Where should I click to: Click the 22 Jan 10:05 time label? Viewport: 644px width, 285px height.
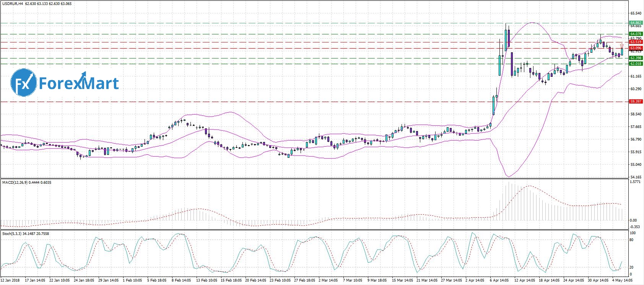(60, 280)
